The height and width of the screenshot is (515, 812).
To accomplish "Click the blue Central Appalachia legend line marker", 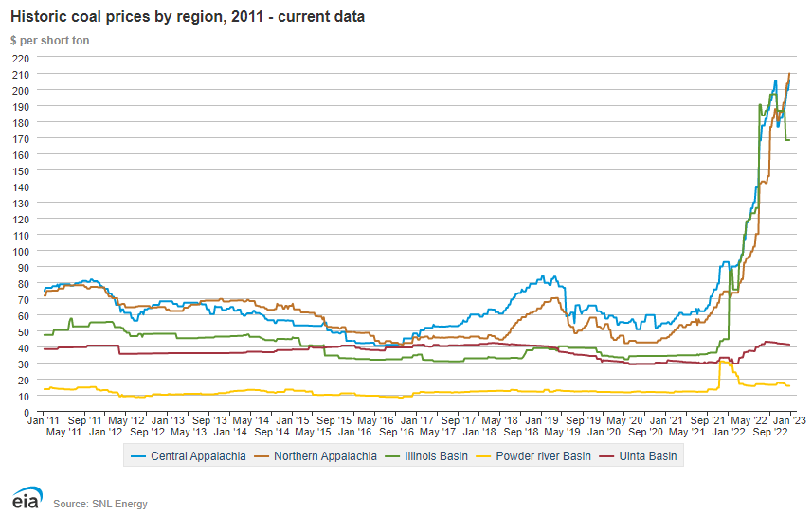I will click(138, 455).
